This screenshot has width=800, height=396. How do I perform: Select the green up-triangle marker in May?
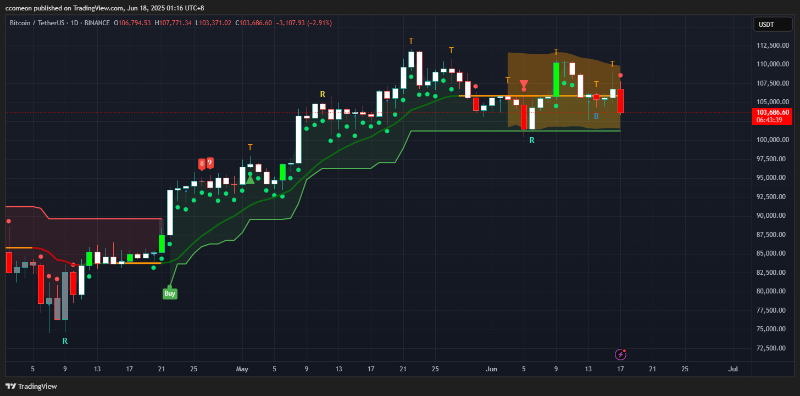click(250, 179)
